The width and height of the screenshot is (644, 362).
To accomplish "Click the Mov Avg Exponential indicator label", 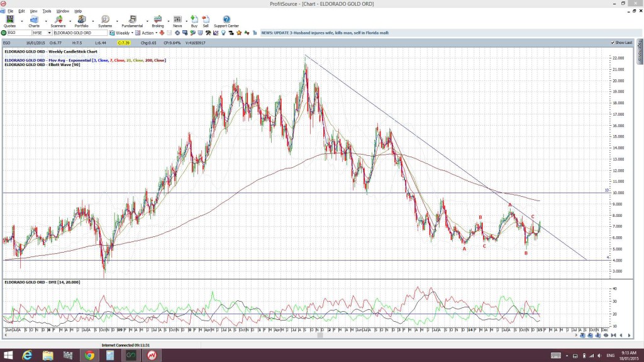I will [x=85, y=60].
